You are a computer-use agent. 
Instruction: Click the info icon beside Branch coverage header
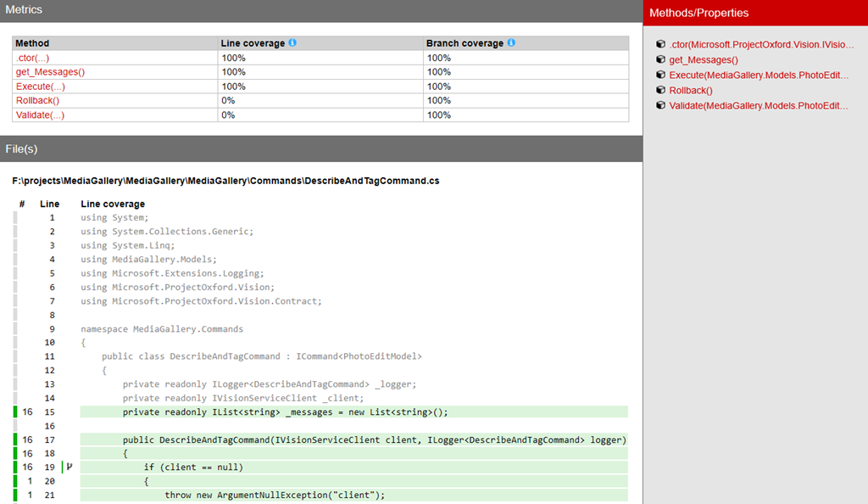(511, 42)
